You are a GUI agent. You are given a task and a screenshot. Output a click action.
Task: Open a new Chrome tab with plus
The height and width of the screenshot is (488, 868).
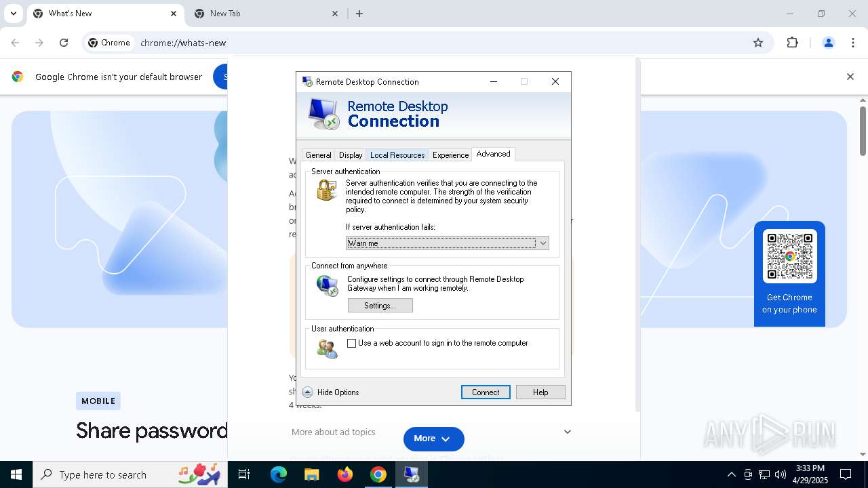(x=359, y=14)
